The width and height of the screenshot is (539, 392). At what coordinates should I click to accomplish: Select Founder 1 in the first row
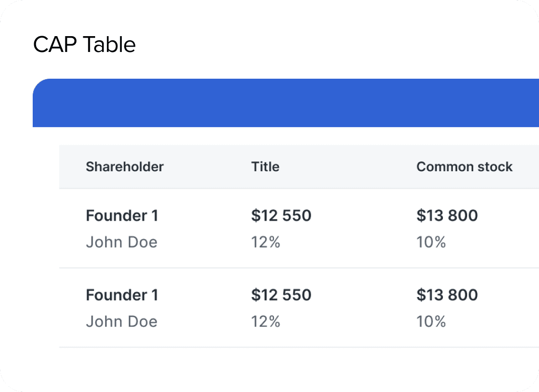[122, 216]
